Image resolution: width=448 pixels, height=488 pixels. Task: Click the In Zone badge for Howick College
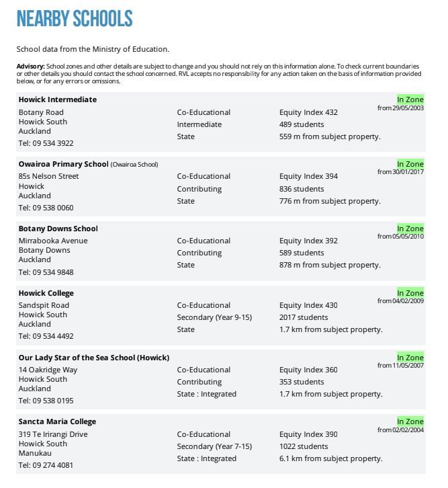click(x=410, y=293)
